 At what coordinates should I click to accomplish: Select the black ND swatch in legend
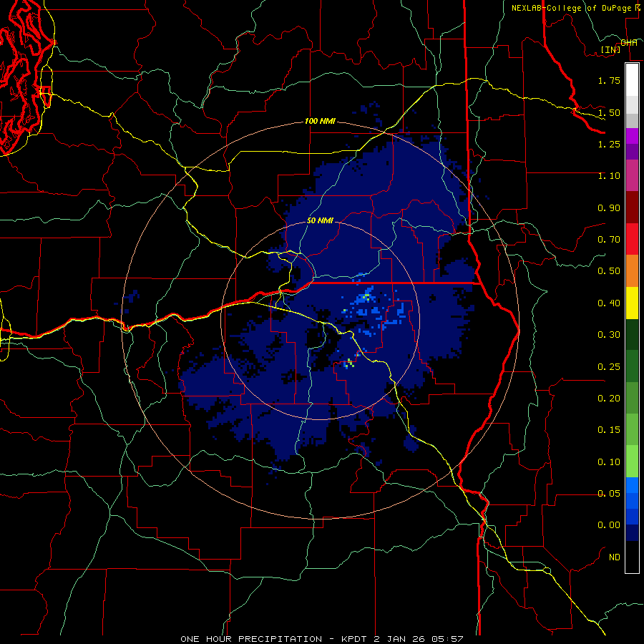pos(632,557)
